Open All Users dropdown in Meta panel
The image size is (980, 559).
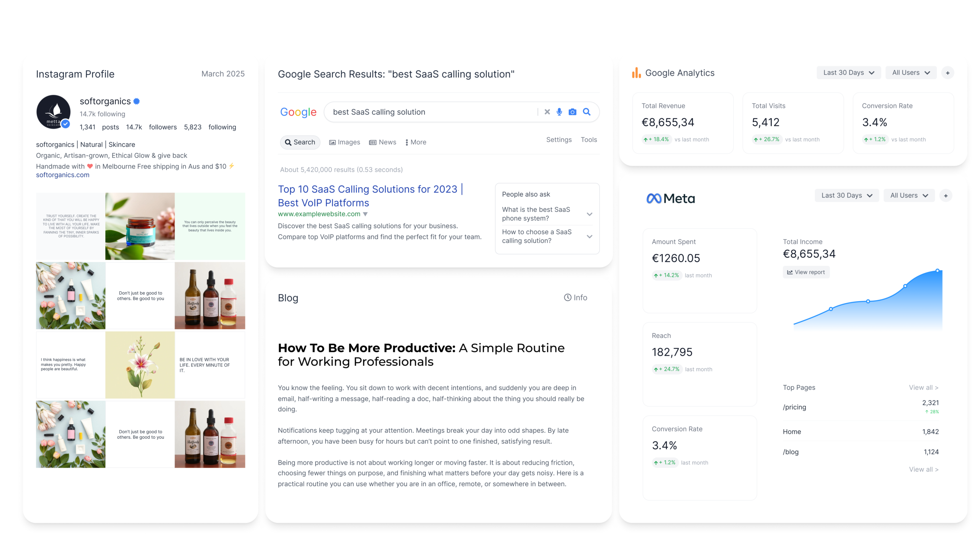click(x=909, y=195)
